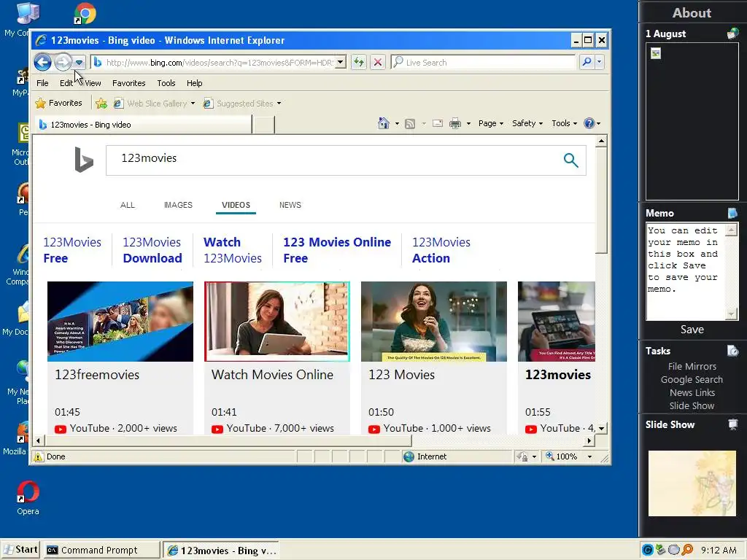Open the Edit menu
The width and height of the screenshot is (747, 560).
(66, 83)
